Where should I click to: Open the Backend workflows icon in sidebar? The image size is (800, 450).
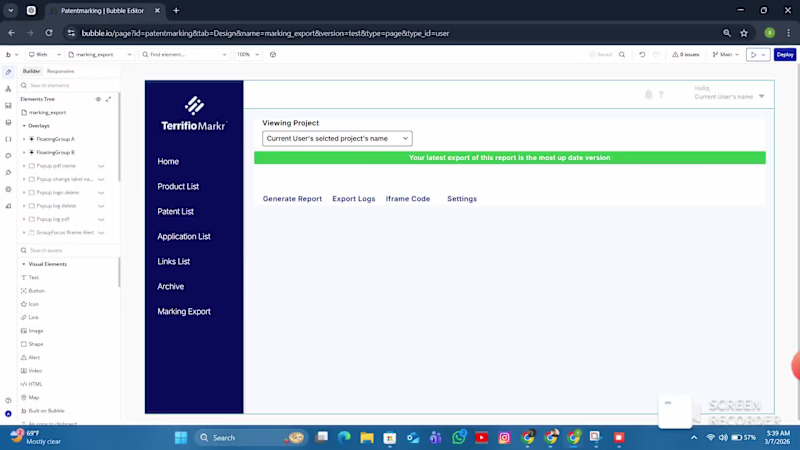(x=8, y=106)
